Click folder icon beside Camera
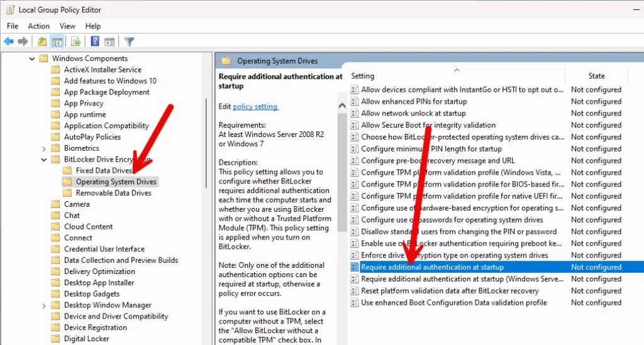 (x=55, y=204)
